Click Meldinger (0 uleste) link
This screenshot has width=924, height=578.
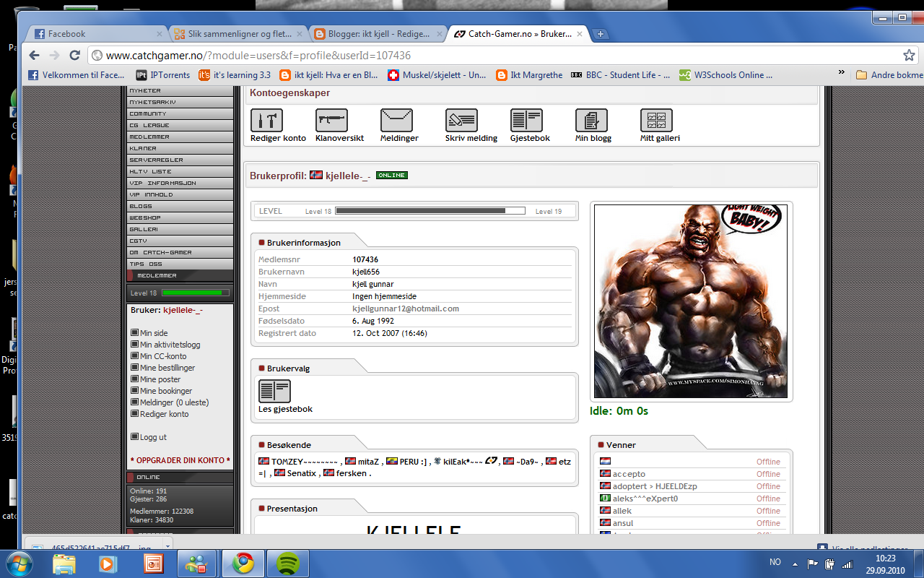175,402
